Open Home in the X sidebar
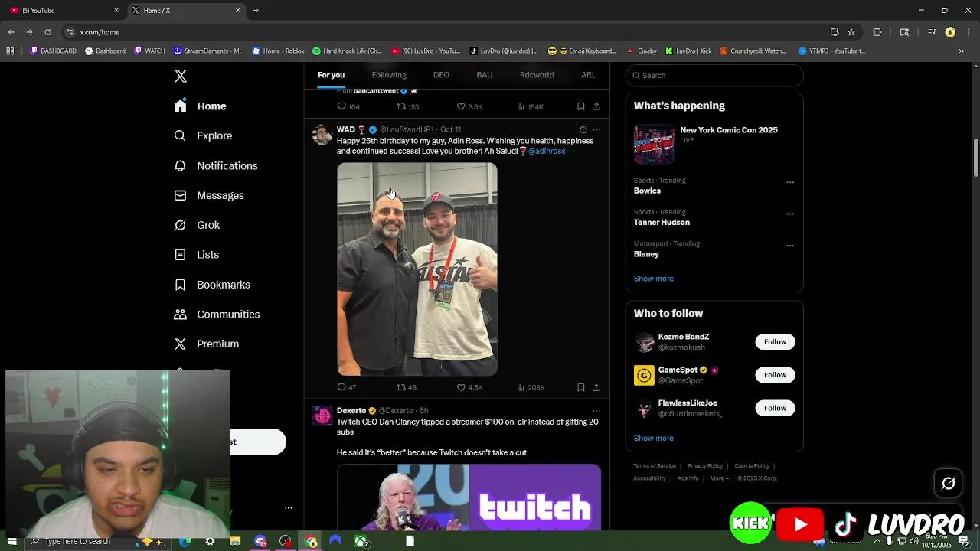Screen dimensions: 980x551 [200, 106]
